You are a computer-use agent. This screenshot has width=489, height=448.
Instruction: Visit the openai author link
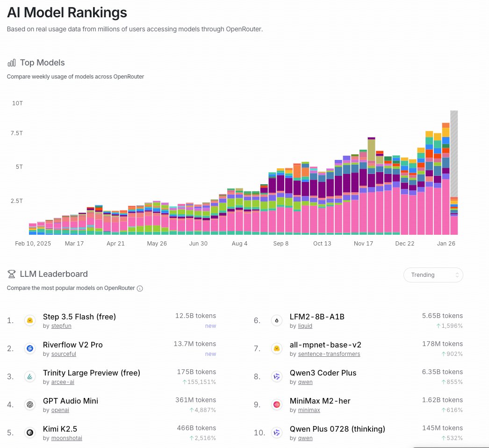60,410
